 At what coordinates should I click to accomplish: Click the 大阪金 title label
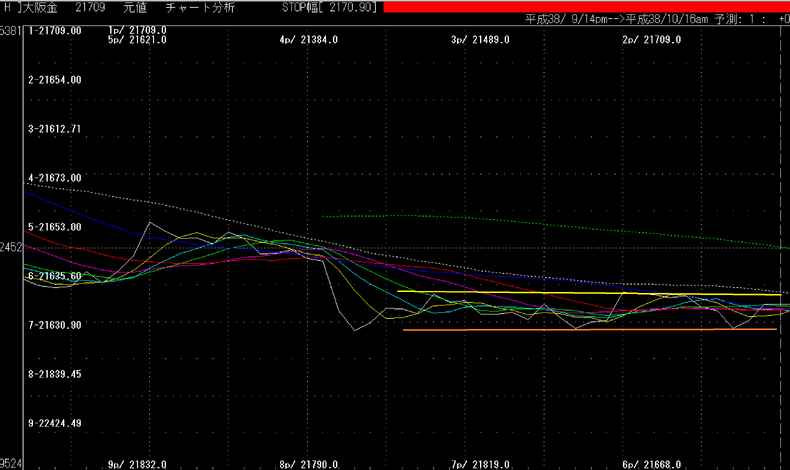(39, 8)
